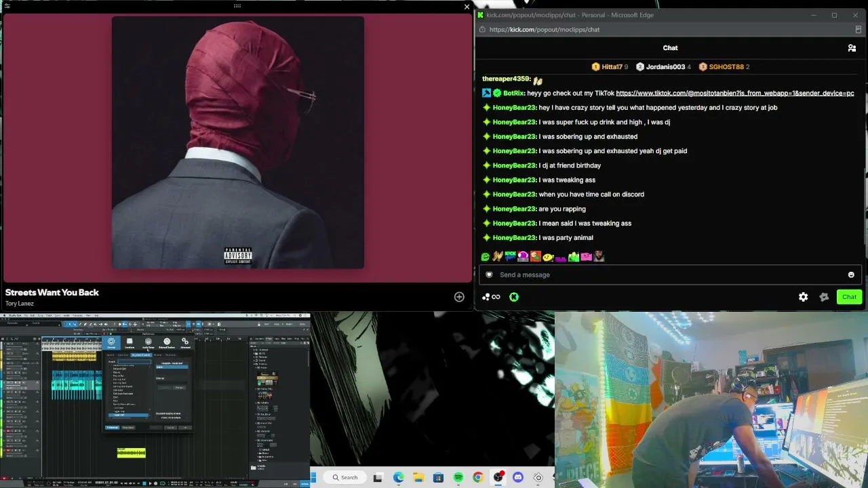Insert the orange square emote

pos(536,257)
